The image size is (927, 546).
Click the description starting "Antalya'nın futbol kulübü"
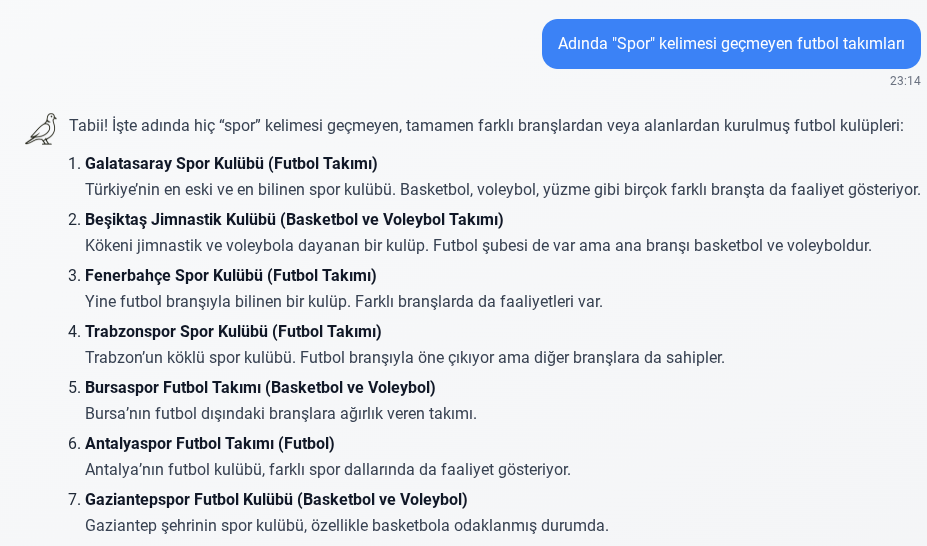328,469
